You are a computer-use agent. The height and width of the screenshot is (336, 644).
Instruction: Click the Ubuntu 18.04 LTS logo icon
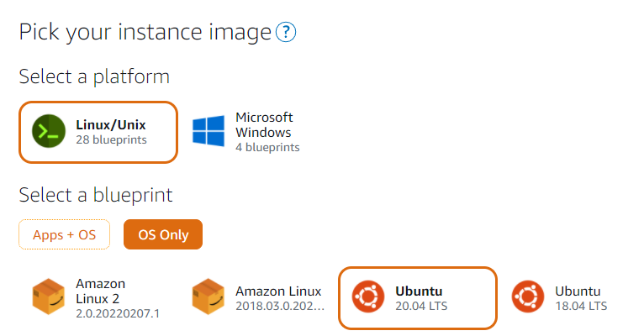click(x=528, y=297)
